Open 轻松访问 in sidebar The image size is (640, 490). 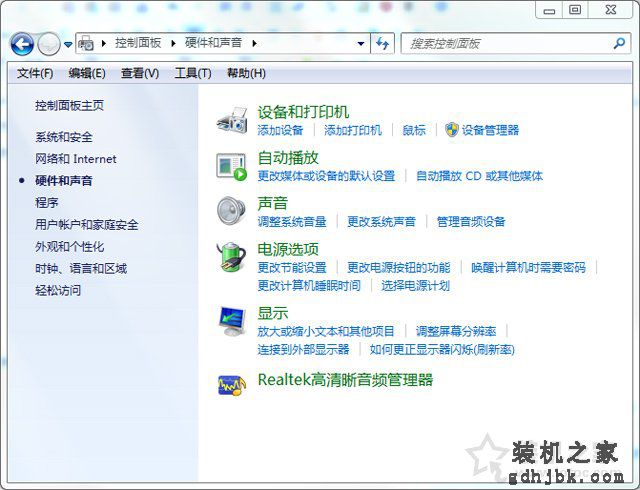pos(58,291)
